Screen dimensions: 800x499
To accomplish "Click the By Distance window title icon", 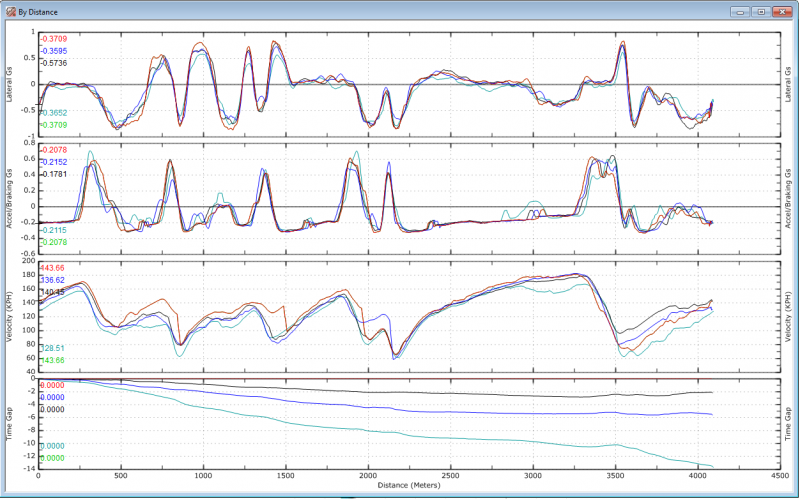I will [x=11, y=11].
